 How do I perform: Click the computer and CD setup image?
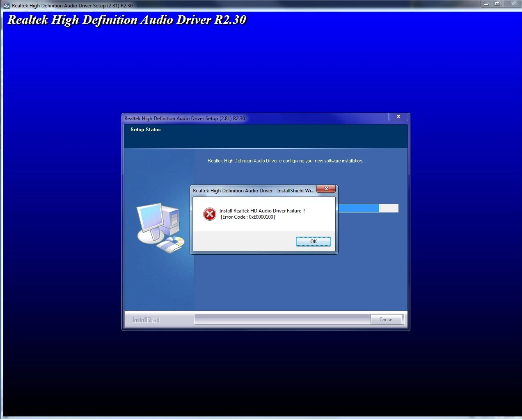[x=160, y=228]
